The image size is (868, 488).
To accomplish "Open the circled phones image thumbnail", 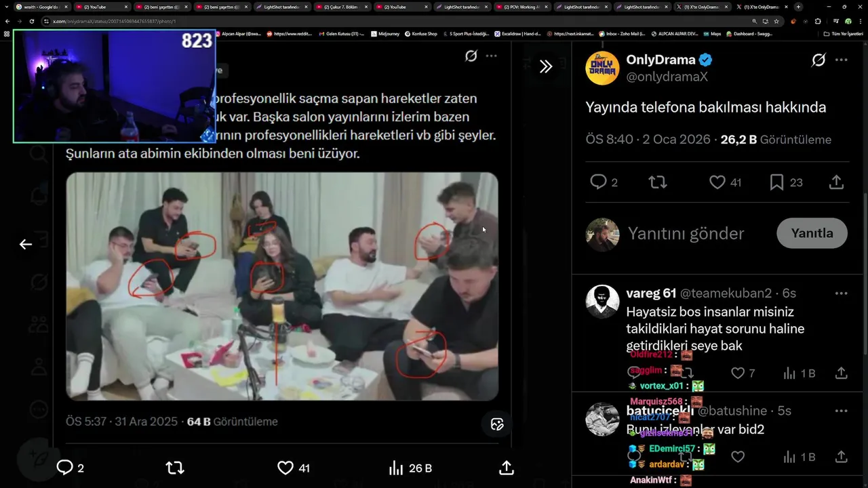I will [282, 286].
